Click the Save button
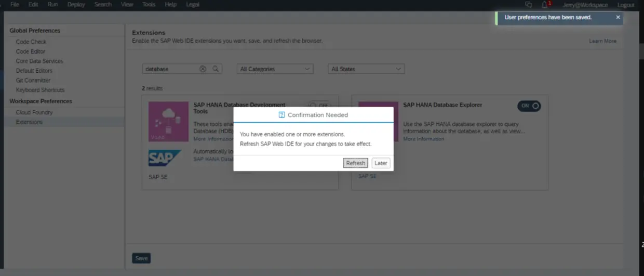This screenshot has width=644, height=276. [x=141, y=258]
